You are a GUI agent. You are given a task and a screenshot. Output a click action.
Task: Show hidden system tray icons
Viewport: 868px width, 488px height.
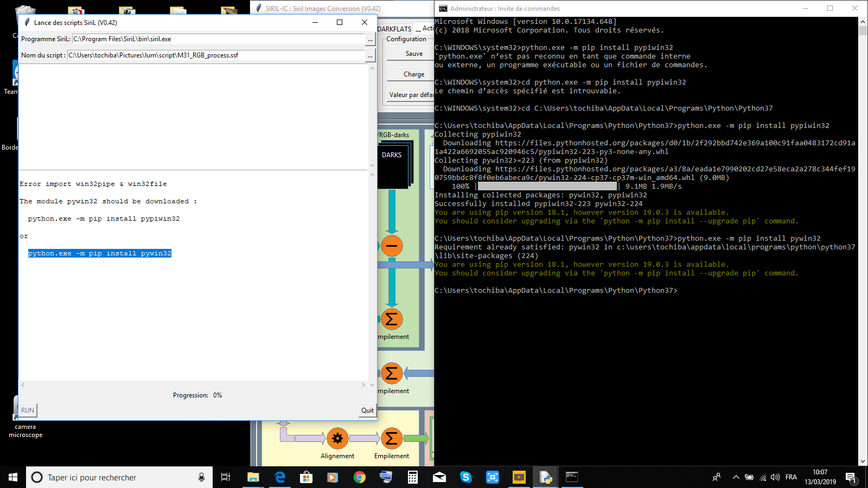tap(736, 477)
